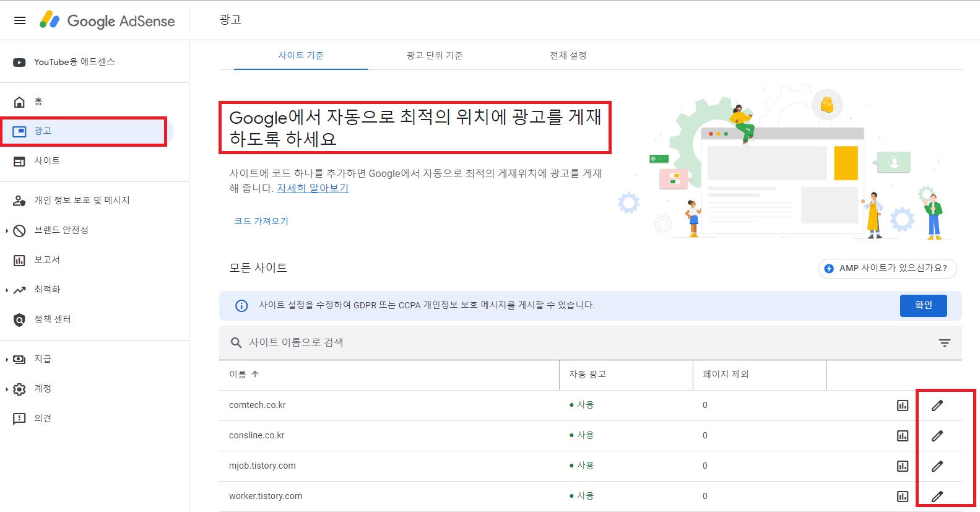Image resolution: width=980 pixels, height=512 pixels.
Task: Select the mjob.tistory.com site name
Action: coord(262,466)
